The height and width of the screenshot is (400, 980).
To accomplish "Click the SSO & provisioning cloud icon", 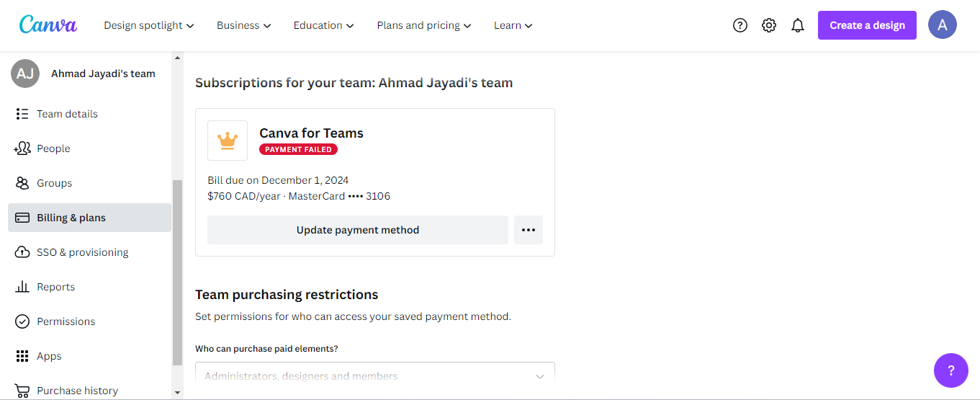I will tap(22, 252).
